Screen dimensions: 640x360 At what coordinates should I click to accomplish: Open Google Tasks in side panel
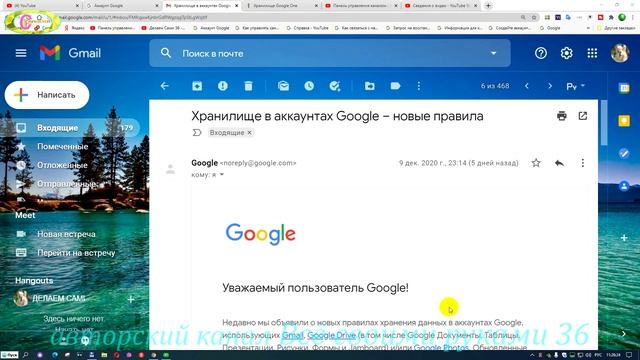(624, 153)
